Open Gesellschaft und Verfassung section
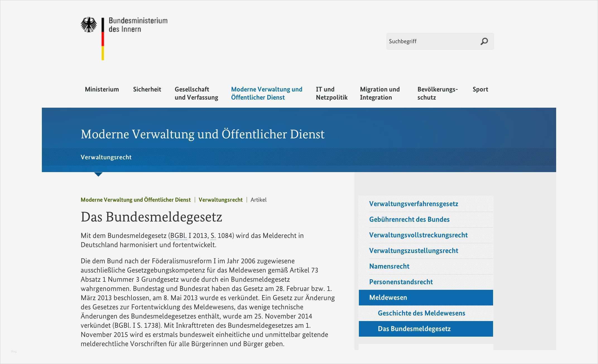598x364 pixels. point(196,93)
